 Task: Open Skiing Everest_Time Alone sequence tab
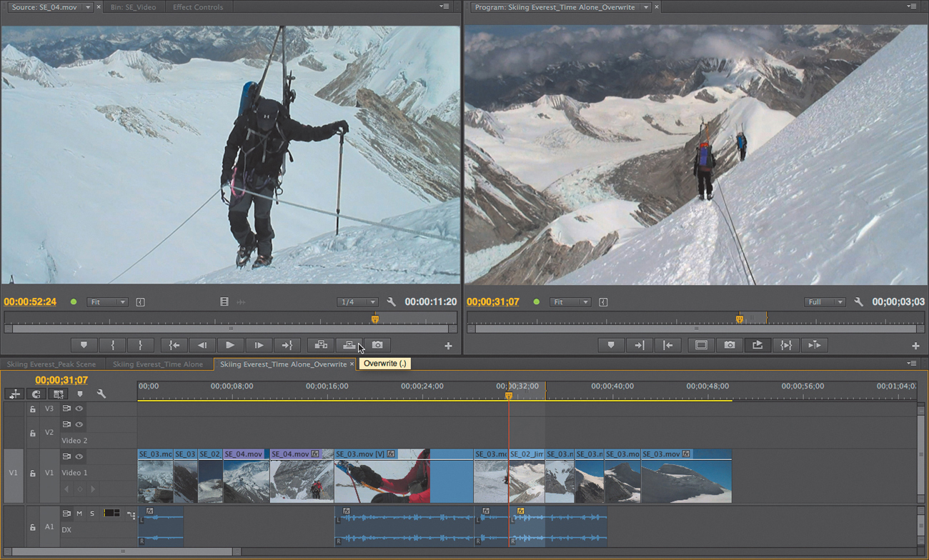(157, 364)
